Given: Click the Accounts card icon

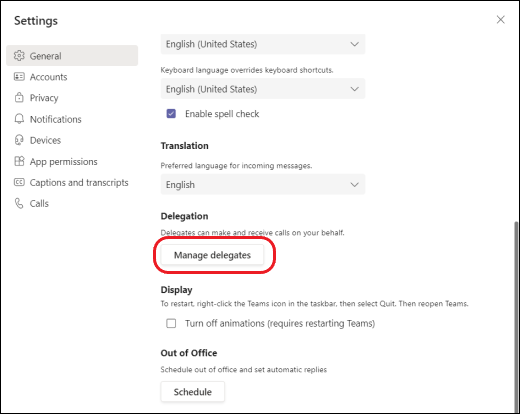Looking at the screenshot, I should [19, 77].
